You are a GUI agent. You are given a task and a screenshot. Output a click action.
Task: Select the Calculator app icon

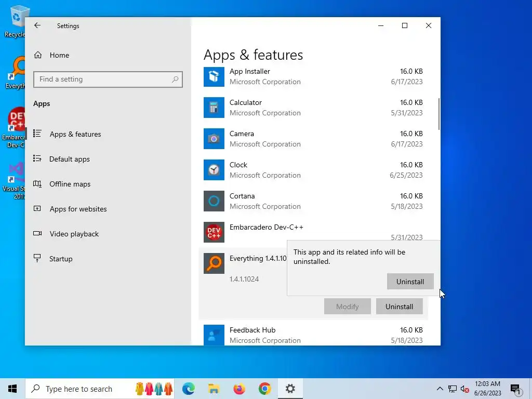coord(214,108)
